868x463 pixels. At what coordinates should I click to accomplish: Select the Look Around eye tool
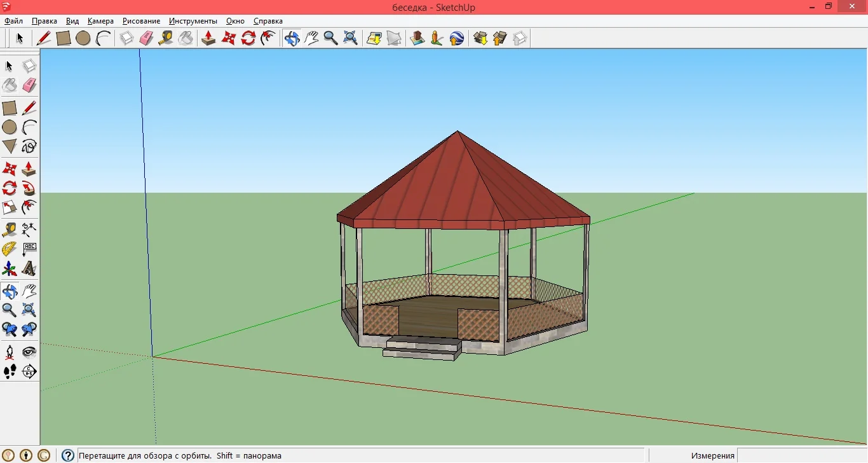coord(29,352)
